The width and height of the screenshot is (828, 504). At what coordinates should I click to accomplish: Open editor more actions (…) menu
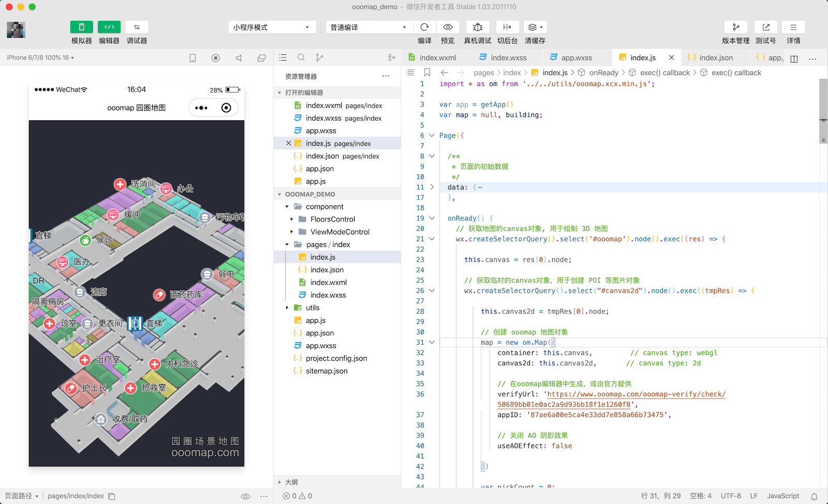(x=812, y=58)
